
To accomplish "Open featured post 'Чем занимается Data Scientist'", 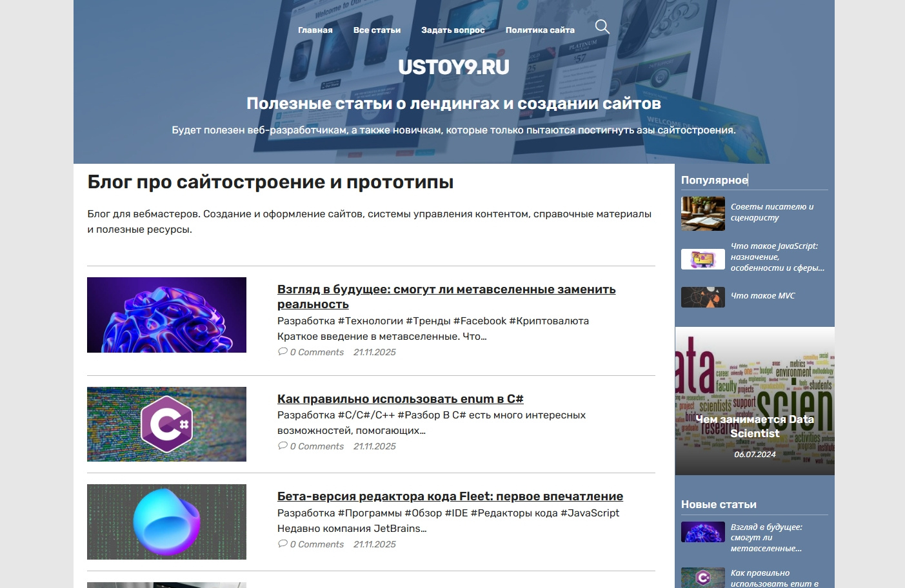I will click(x=755, y=426).
